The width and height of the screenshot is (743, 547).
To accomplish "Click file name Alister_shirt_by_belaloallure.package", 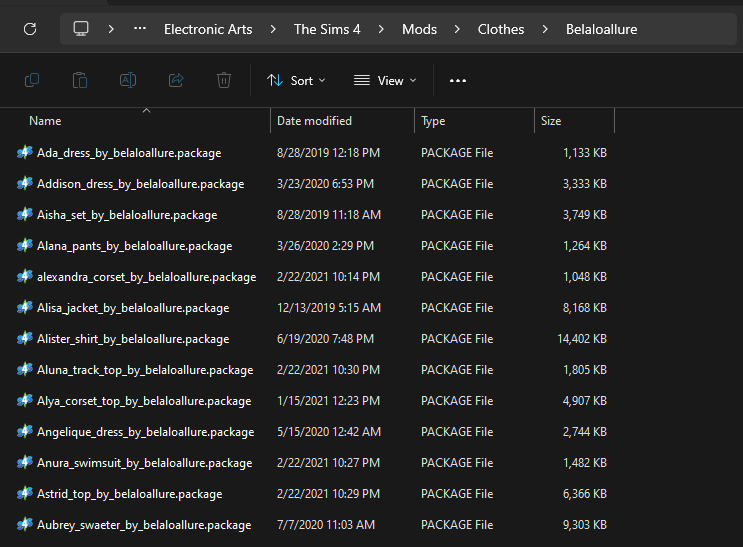I will 133,339.
